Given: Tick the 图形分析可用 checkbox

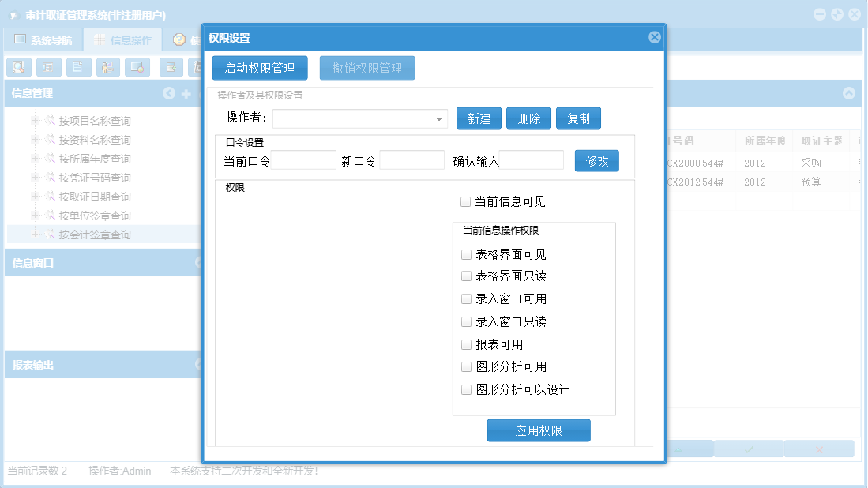Looking at the screenshot, I should tap(466, 367).
